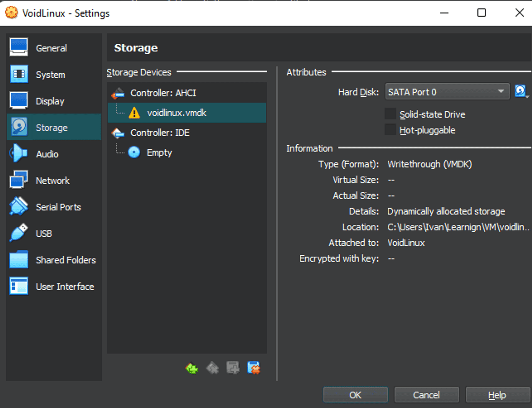This screenshot has width=532, height=408.
Task: Enable the Solid-state Drive checkbox
Action: [x=390, y=114]
